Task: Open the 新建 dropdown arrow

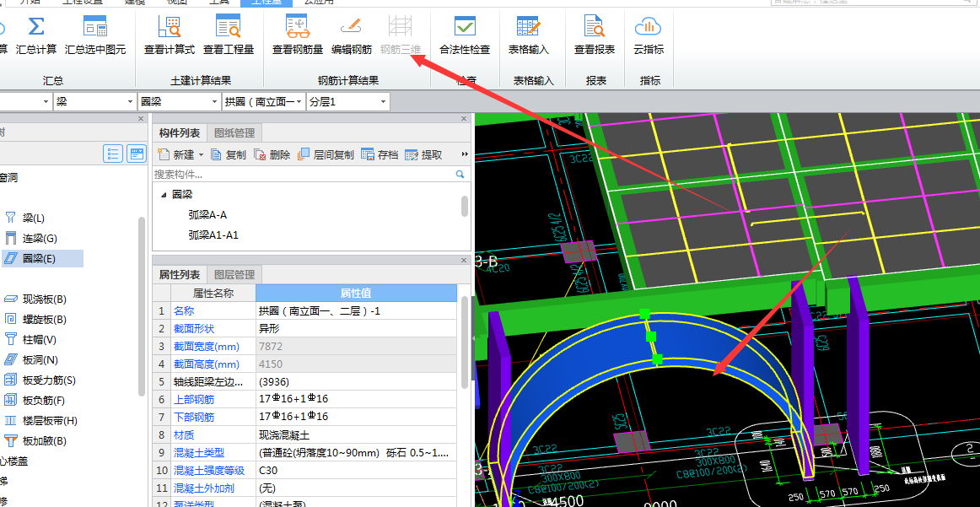Action: [x=201, y=155]
